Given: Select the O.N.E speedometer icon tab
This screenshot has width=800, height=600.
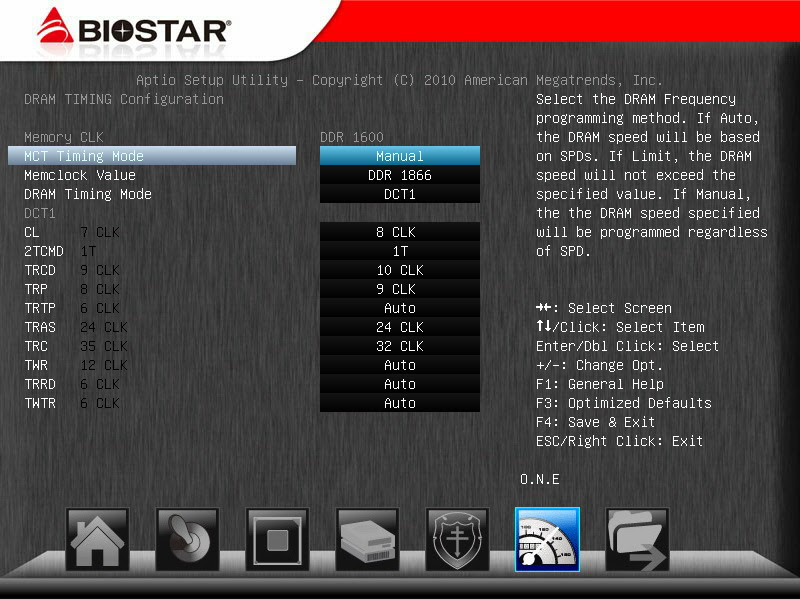Looking at the screenshot, I should pyautogui.click(x=547, y=539).
